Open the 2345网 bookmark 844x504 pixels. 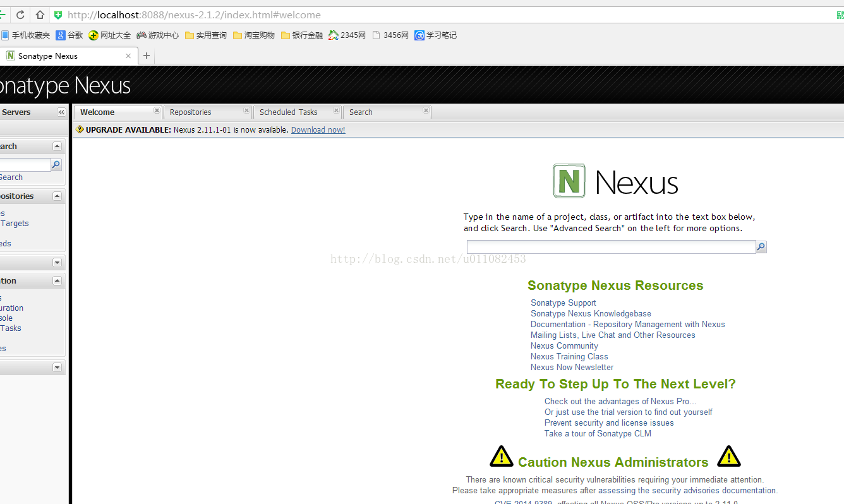347,35
